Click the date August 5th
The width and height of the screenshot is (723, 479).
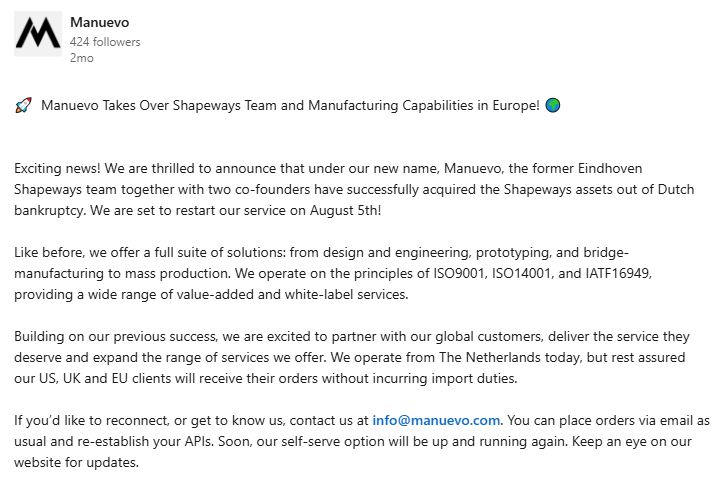345,211
